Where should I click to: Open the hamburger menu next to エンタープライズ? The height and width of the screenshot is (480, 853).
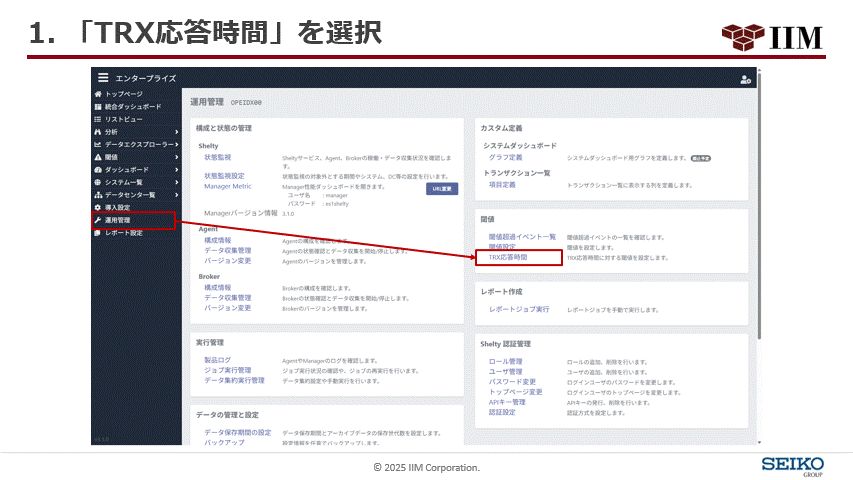tap(103, 78)
